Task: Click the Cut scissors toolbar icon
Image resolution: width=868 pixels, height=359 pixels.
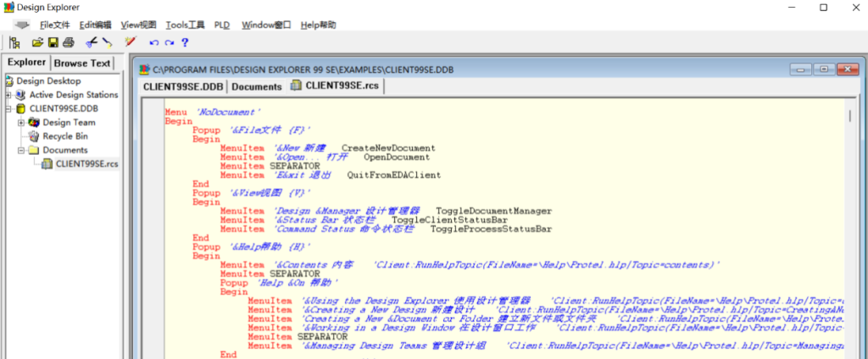Action: click(x=92, y=42)
